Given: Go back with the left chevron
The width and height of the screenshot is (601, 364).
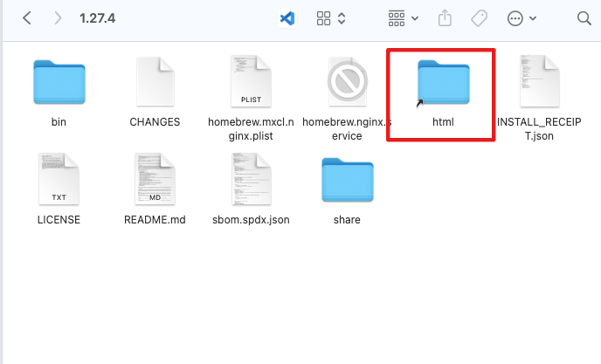Looking at the screenshot, I should (x=27, y=18).
